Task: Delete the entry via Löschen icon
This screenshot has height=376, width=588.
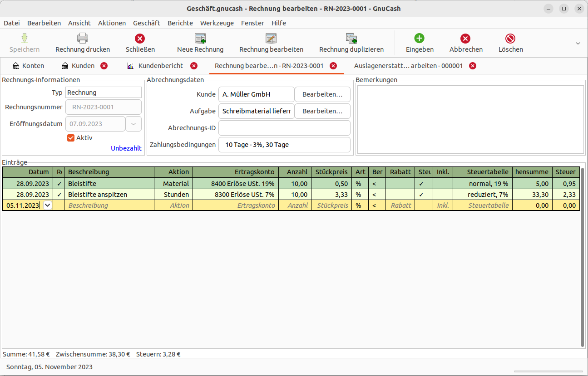Action: pyautogui.click(x=510, y=39)
